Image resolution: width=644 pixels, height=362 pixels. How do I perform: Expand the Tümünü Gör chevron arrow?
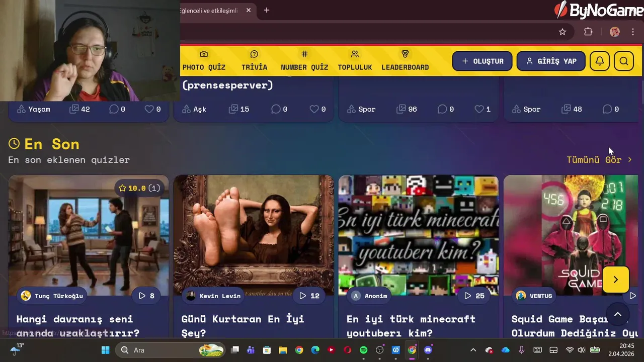point(630,159)
